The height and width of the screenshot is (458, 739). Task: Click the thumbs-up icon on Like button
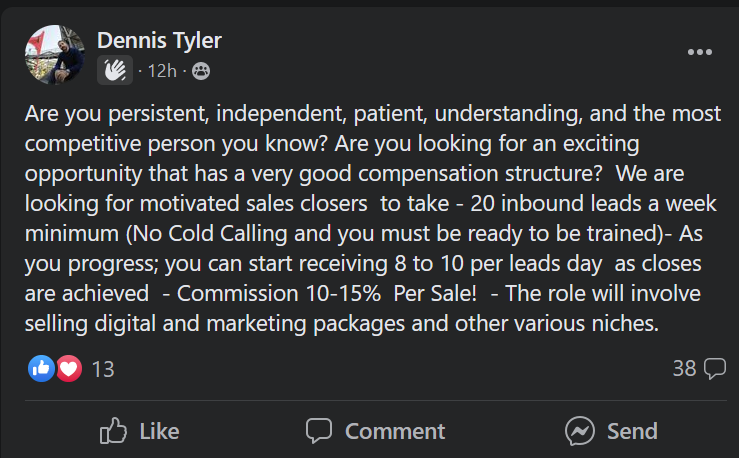coord(114,431)
